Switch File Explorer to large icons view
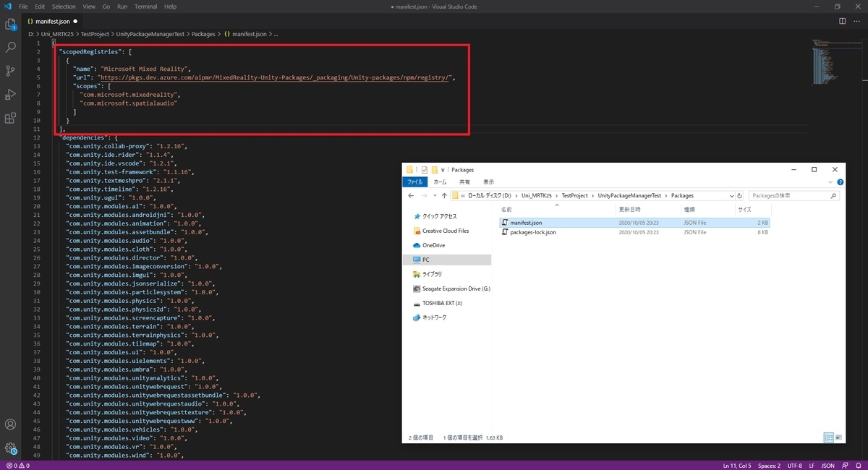 (839, 437)
